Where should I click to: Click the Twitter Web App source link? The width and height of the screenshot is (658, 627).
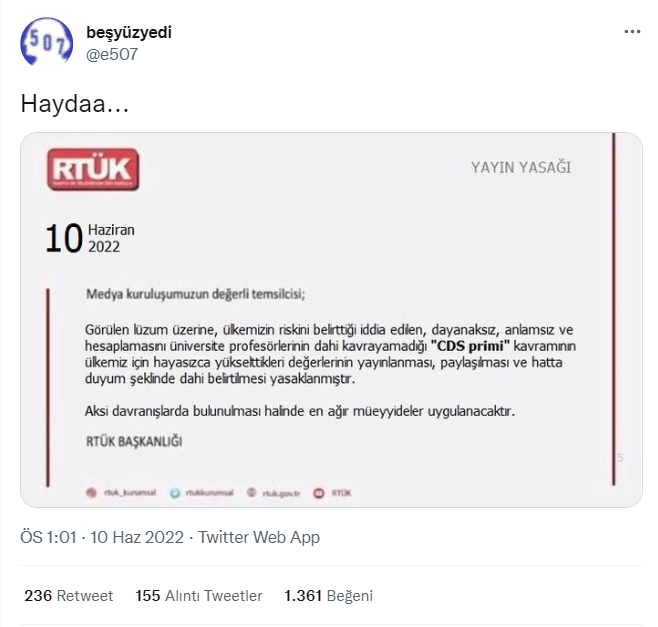click(259, 537)
